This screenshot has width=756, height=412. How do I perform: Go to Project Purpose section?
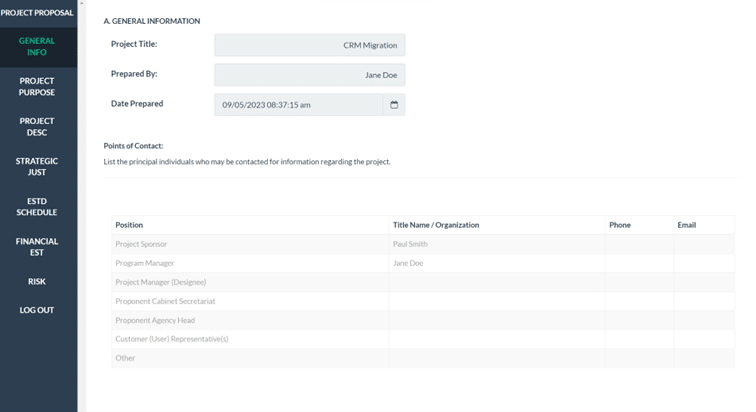point(37,87)
